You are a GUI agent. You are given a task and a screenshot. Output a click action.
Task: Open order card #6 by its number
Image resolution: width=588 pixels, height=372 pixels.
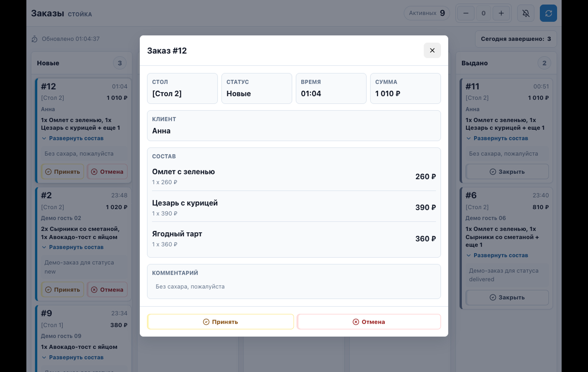click(471, 196)
